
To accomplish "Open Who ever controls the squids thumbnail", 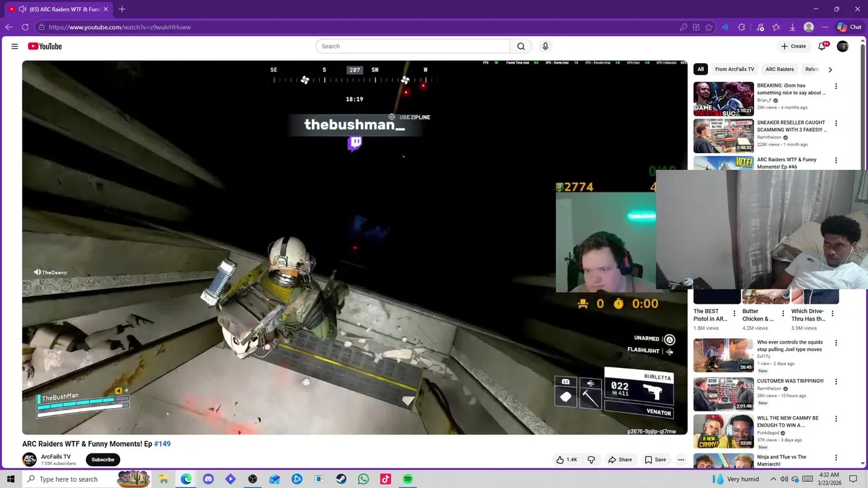I will [x=724, y=355].
